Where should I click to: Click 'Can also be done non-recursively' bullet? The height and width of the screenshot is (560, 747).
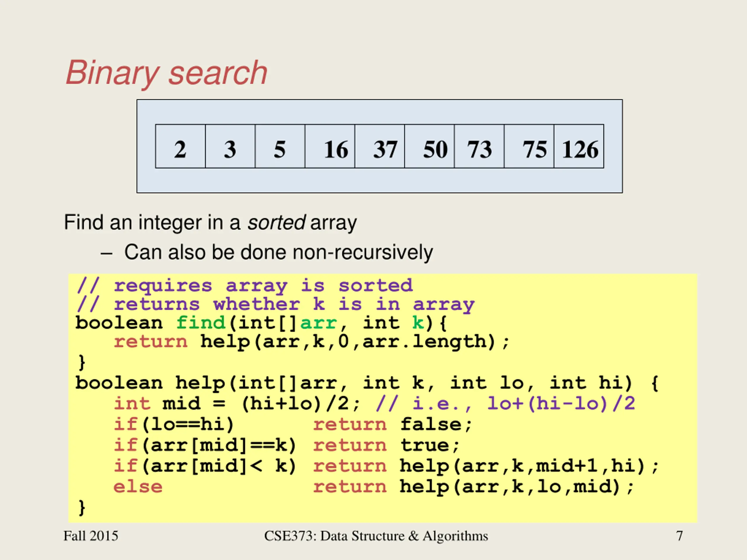coord(278,253)
